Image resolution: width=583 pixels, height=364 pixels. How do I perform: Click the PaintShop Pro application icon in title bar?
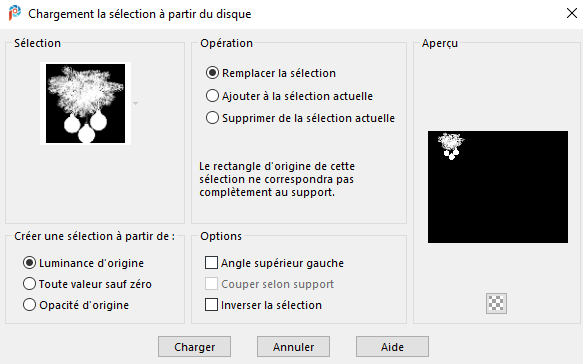point(15,13)
